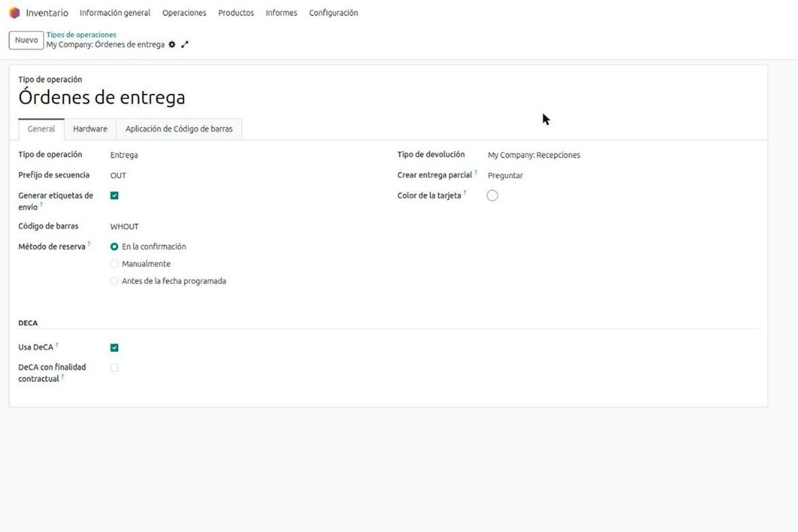Viewport: 798px width, 532px height.
Task: Pick a Color de la tarjeta swatch
Action: [492, 196]
